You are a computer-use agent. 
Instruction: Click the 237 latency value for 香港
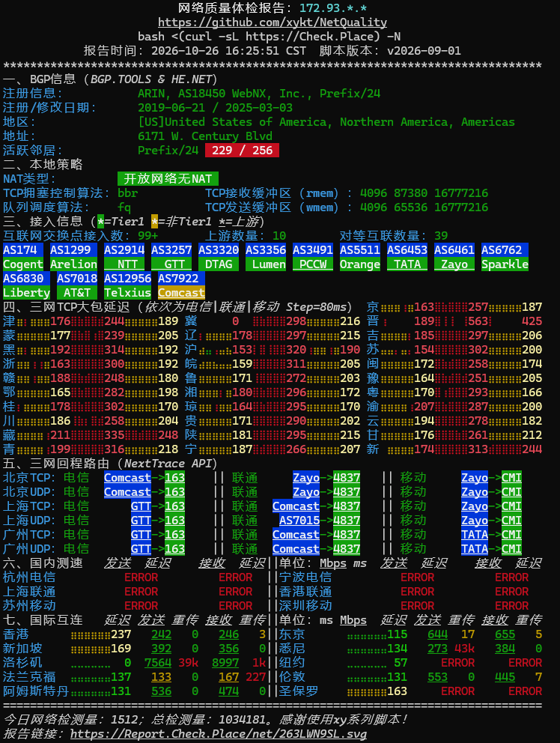tap(121, 634)
